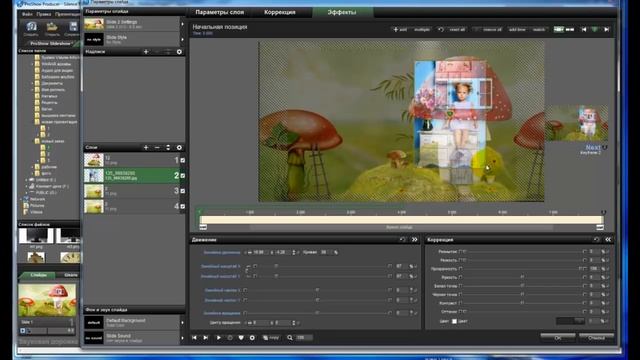
Task: Open captions panel gear settings
Action: 179,52
